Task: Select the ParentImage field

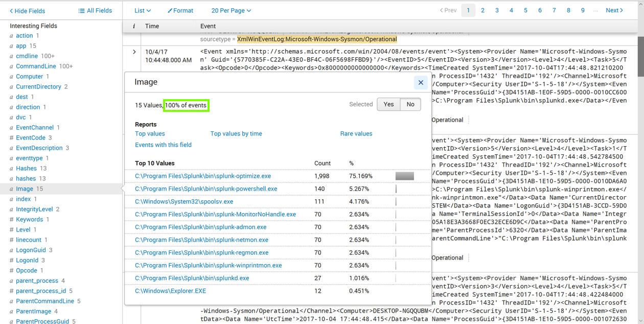Action: pos(34,311)
